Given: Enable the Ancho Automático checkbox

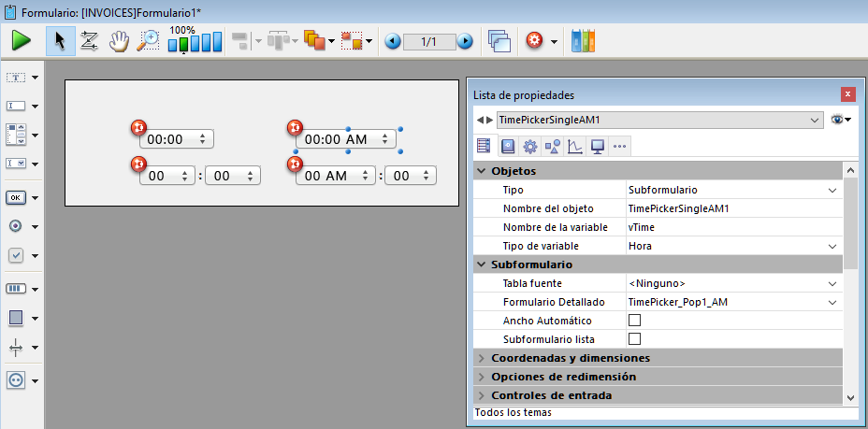Looking at the screenshot, I should coord(634,321).
